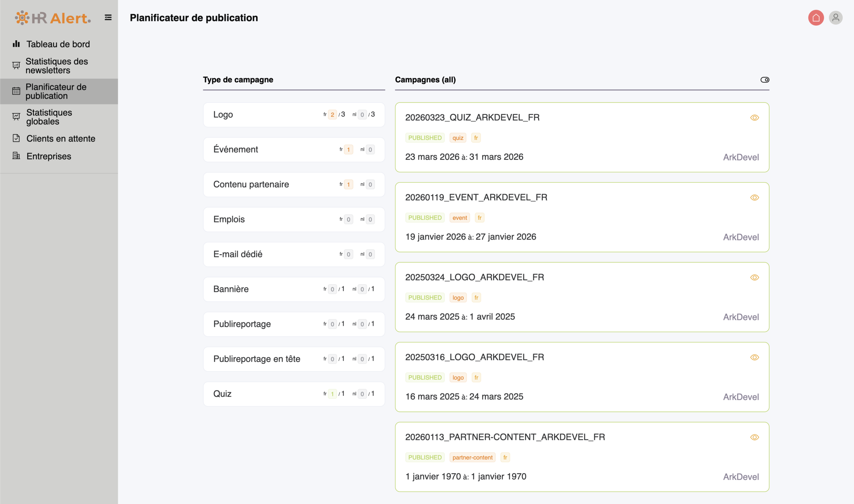The height and width of the screenshot is (504, 854).
Task: Click date range 19 janvier 2026 à 27 janvier 2026
Action: (x=470, y=237)
